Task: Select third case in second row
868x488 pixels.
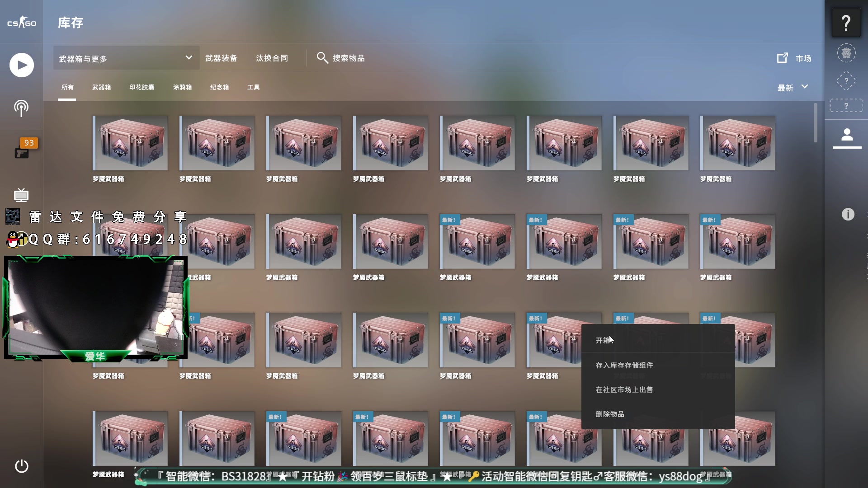Action: pos(304,241)
